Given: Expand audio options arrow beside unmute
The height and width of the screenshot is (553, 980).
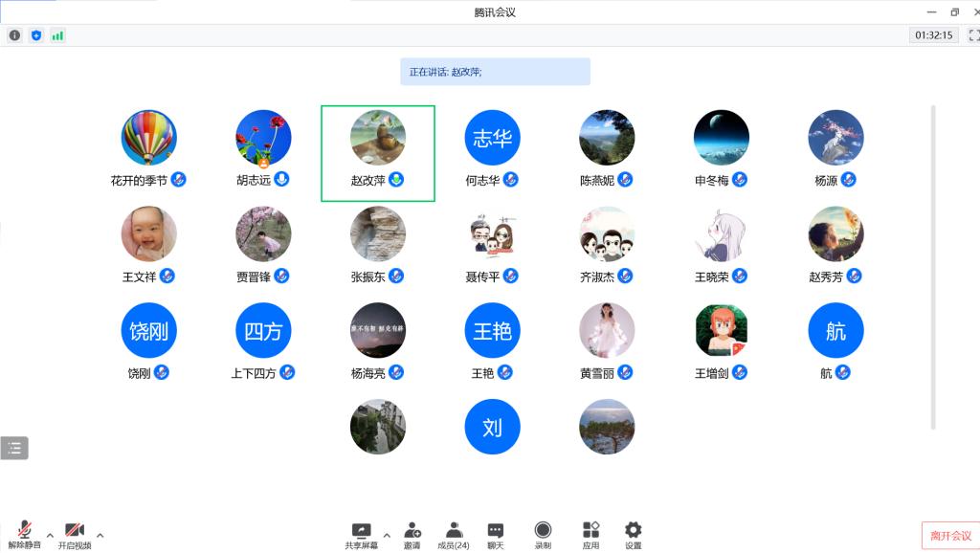Looking at the screenshot, I should [x=50, y=536].
